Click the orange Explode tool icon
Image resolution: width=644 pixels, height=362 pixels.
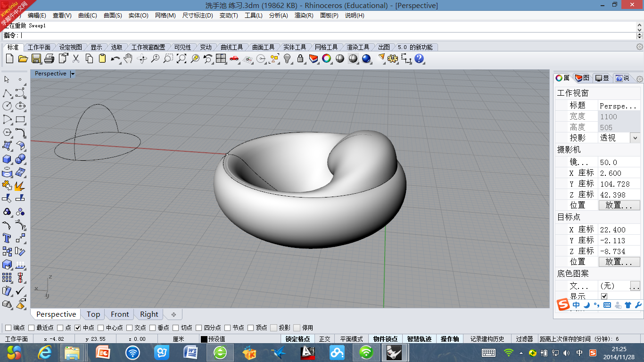pyautogui.click(x=20, y=185)
